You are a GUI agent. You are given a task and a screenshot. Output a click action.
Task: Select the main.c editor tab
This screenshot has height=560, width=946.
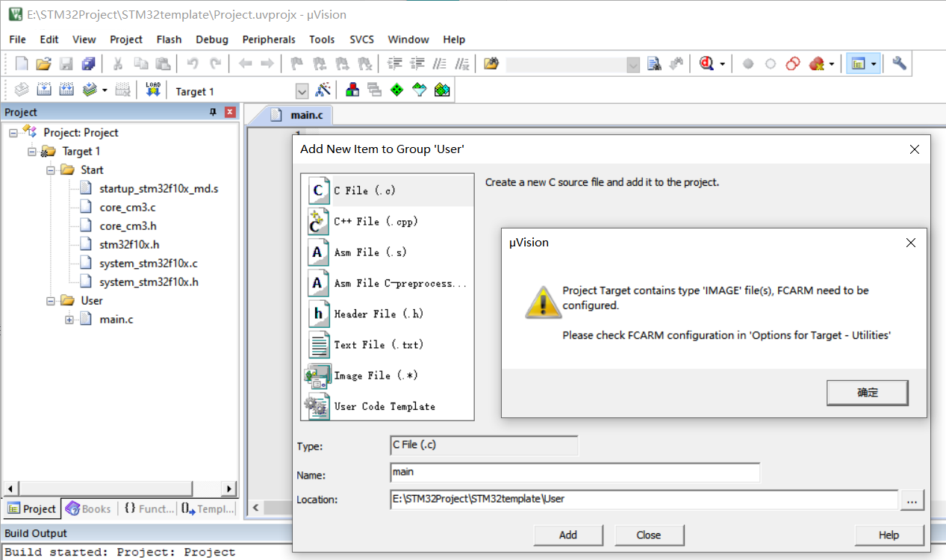tap(296, 114)
